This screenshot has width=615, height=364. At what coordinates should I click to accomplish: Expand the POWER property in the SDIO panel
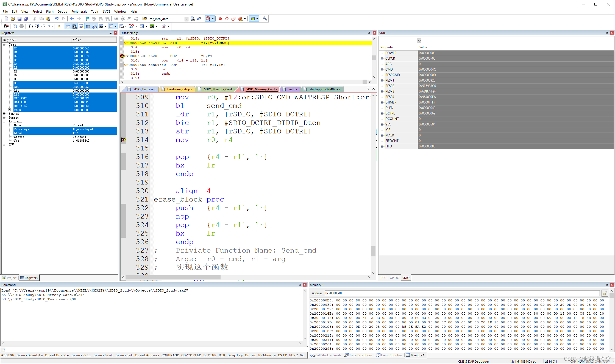tap(382, 53)
